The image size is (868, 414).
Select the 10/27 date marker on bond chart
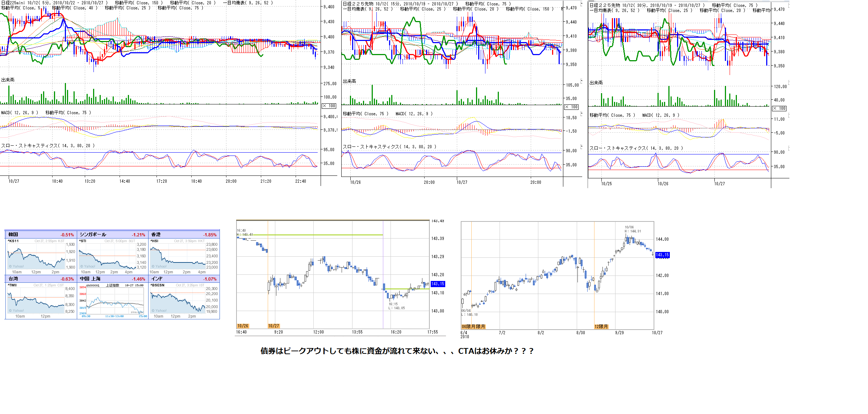(274, 326)
